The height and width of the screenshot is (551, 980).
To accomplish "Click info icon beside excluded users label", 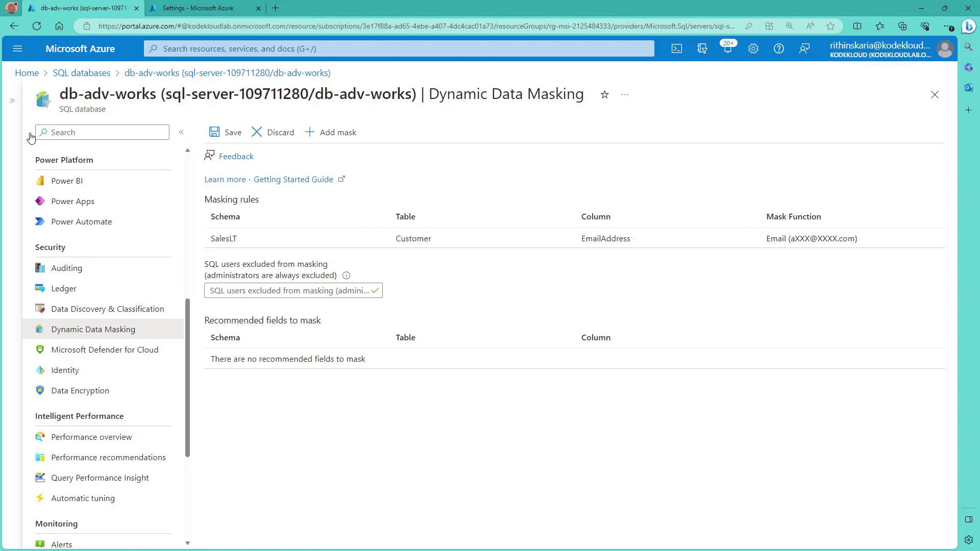I will click(346, 275).
